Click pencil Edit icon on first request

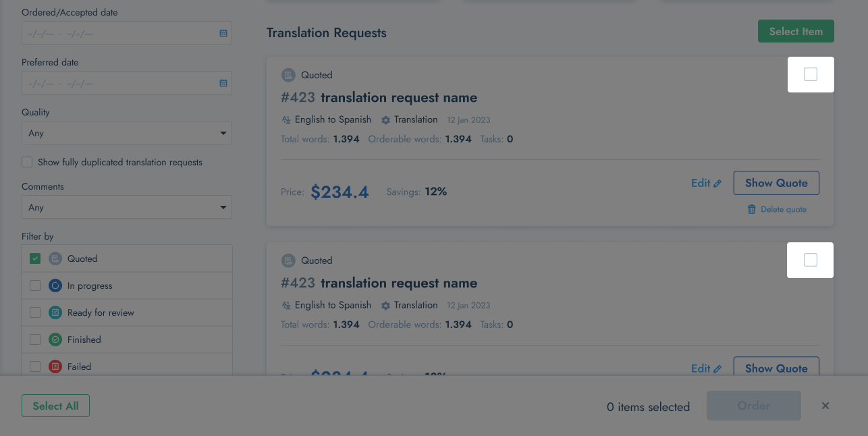[717, 183]
